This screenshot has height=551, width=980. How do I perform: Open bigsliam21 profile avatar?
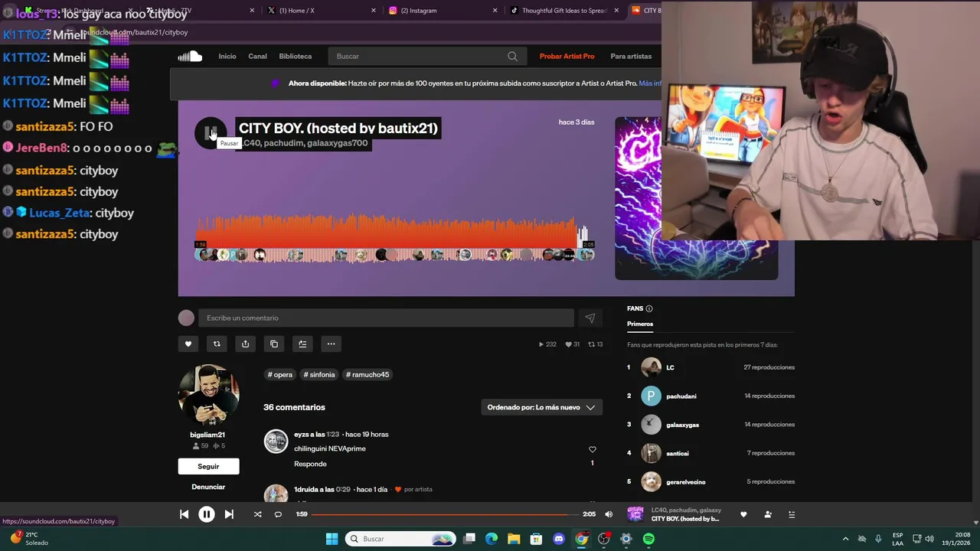[208, 394]
